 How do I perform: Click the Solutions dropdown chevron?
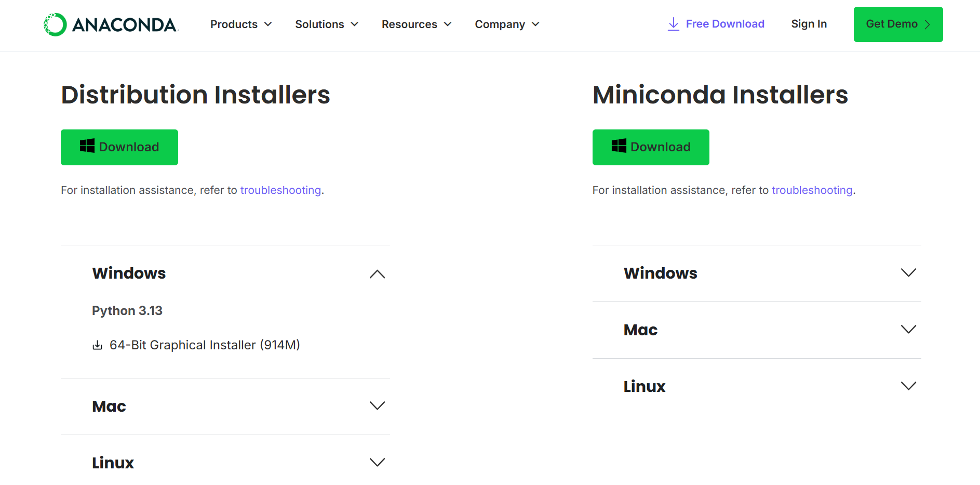pyautogui.click(x=355, y=24)
